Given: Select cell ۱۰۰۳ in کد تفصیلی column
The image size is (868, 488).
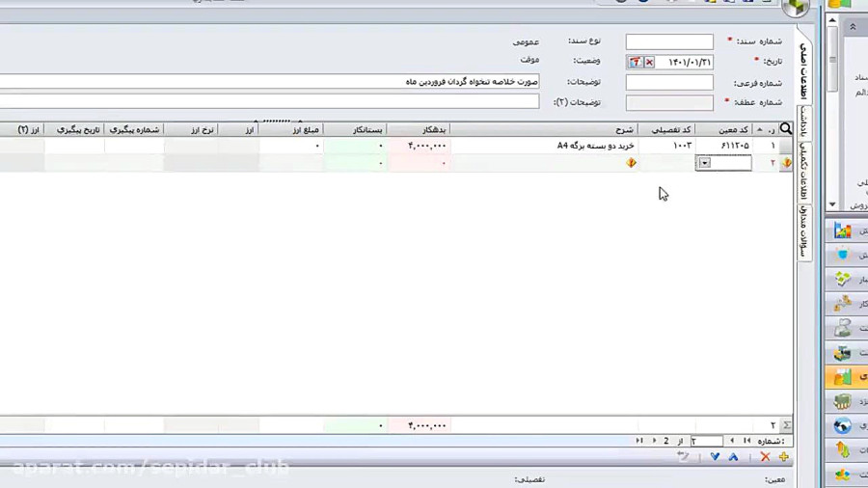Looking at the screenshot, I should (667, 146).
